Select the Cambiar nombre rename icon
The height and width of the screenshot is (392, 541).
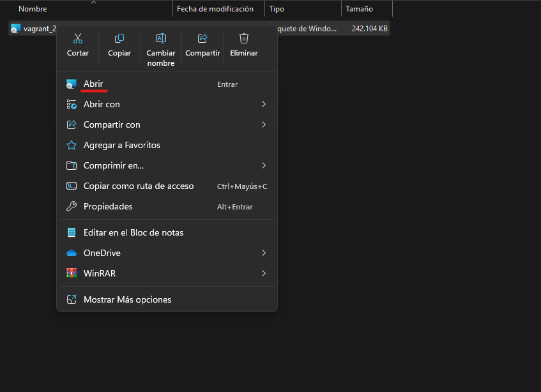point(161,39)
